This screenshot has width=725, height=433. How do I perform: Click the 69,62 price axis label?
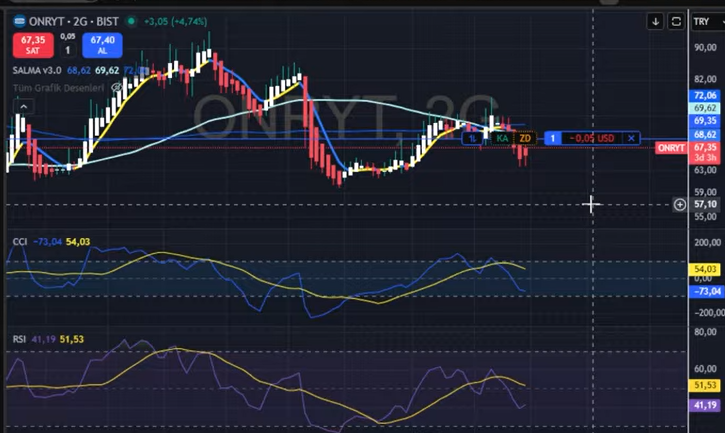click(x=705, y=108)
